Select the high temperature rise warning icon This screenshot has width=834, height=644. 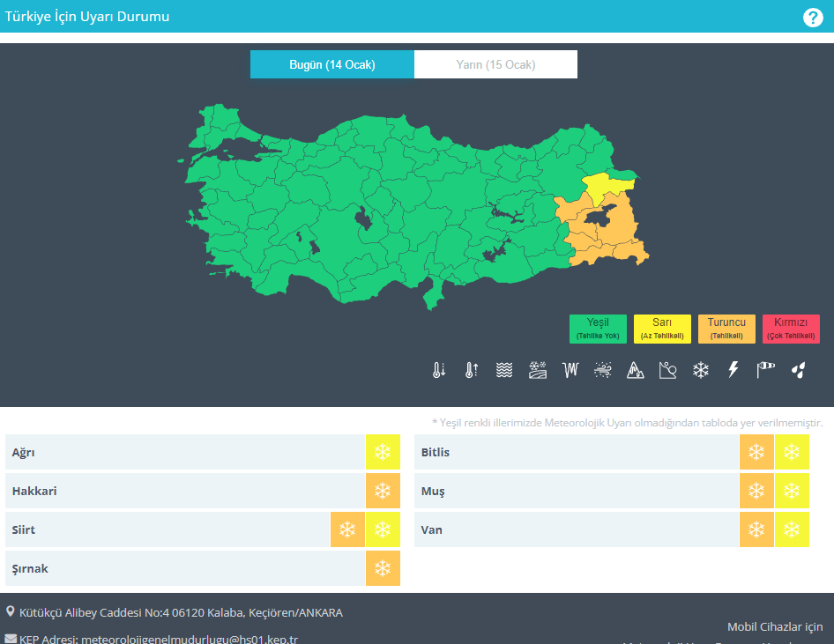click(472, 371)
